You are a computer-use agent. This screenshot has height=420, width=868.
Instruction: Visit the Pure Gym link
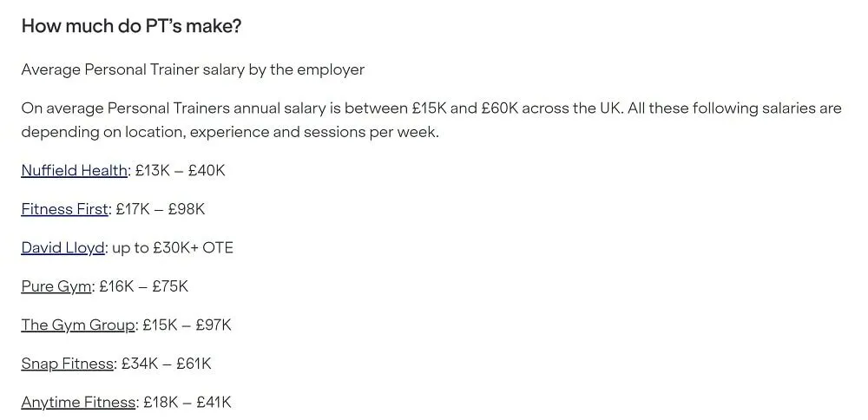(56, 286)
